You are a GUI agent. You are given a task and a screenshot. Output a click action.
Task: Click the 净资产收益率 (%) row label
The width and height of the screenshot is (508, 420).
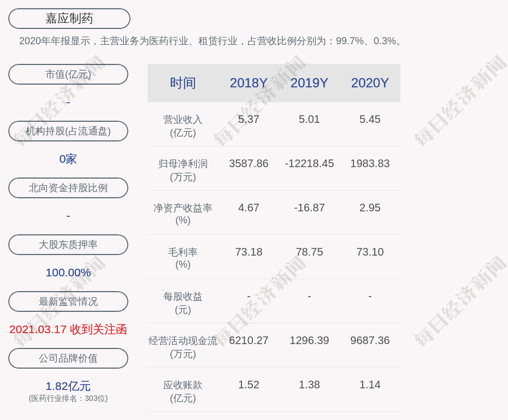point(183,214)
